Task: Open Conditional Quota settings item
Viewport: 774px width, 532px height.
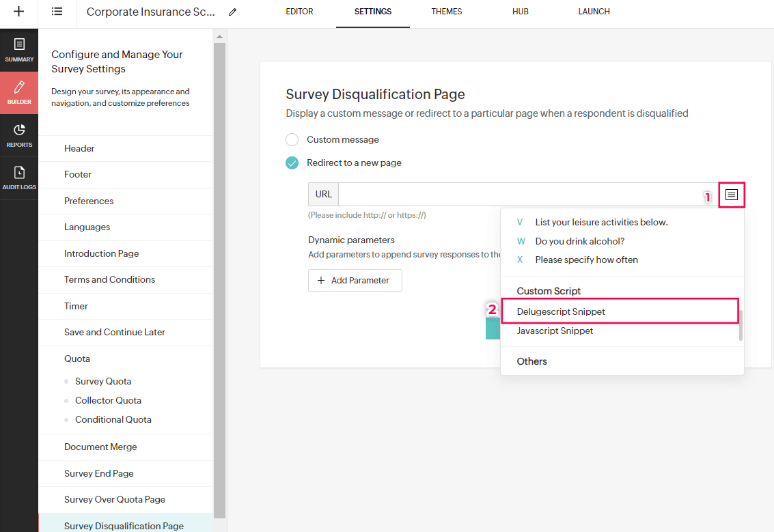Action: (x=113, y=419)
